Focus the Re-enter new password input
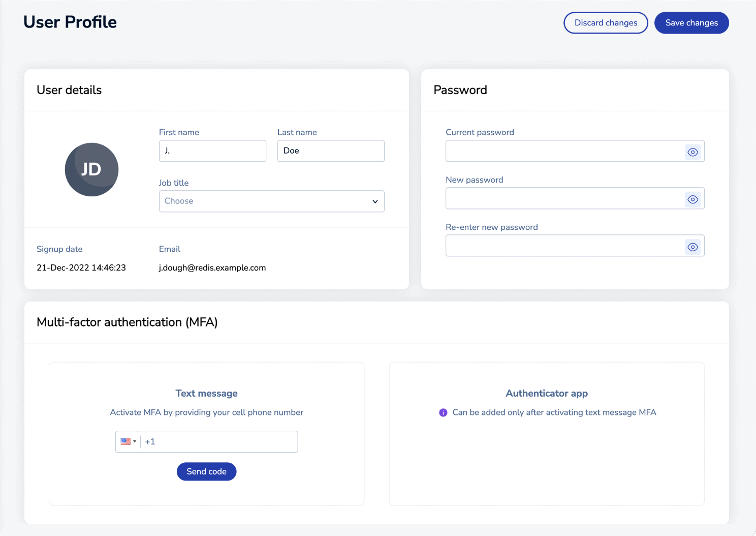 (x=564, y=246)
